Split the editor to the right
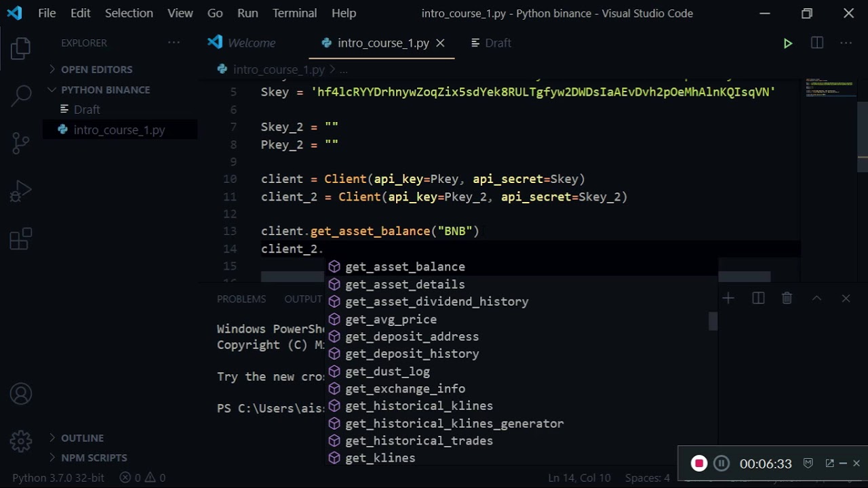The width and height of the screenshot is (868, 488). (x=816, y=43)
